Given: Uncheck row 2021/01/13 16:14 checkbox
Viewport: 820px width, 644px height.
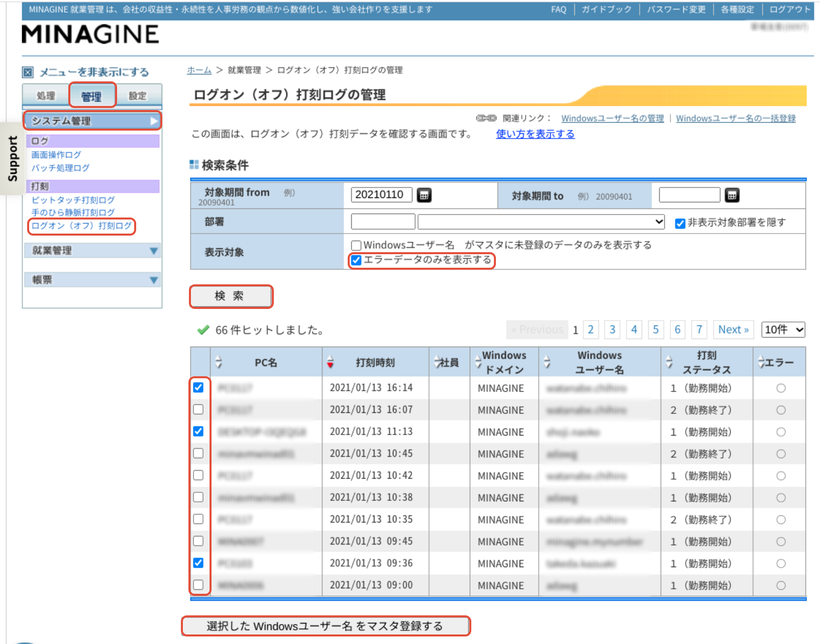Looking at the screenshot, I should coord(198,387).
